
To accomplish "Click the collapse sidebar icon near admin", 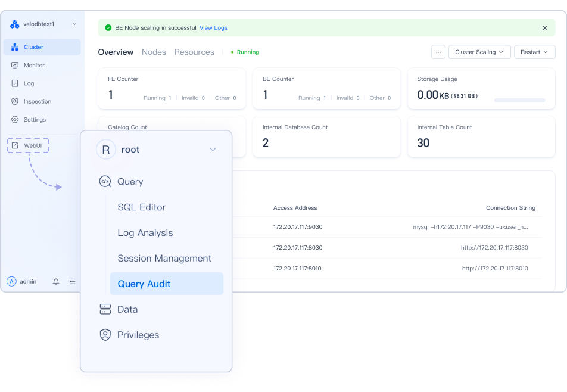I will click(x=73, y=282).
